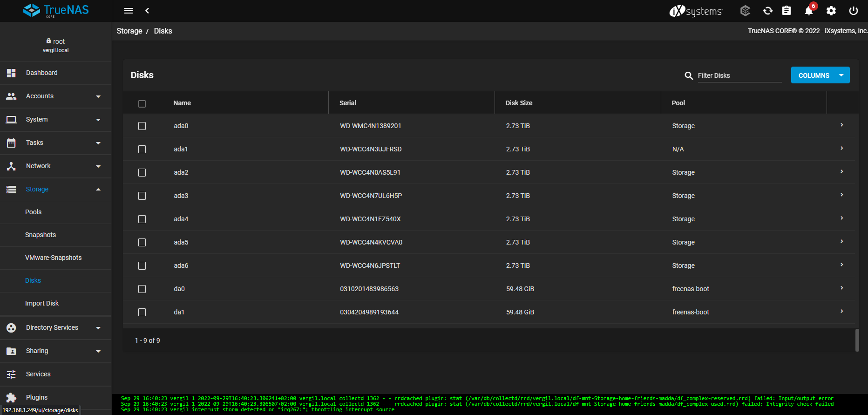Click the N/A pool cell for ada1

point(678,149)
